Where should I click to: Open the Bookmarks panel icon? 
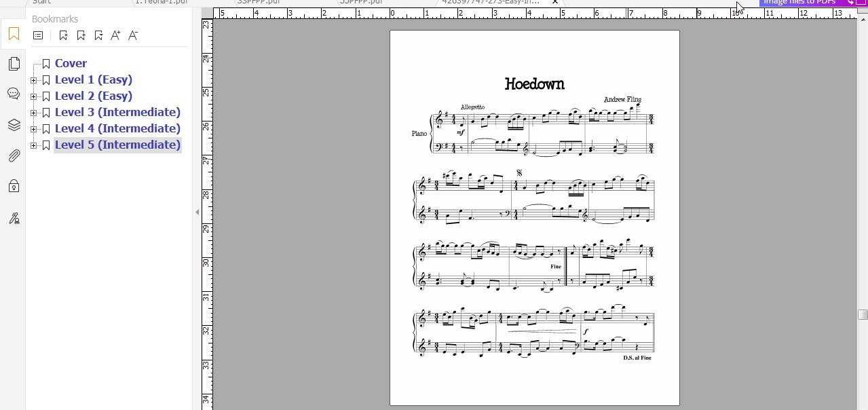(x=14, y=34)
